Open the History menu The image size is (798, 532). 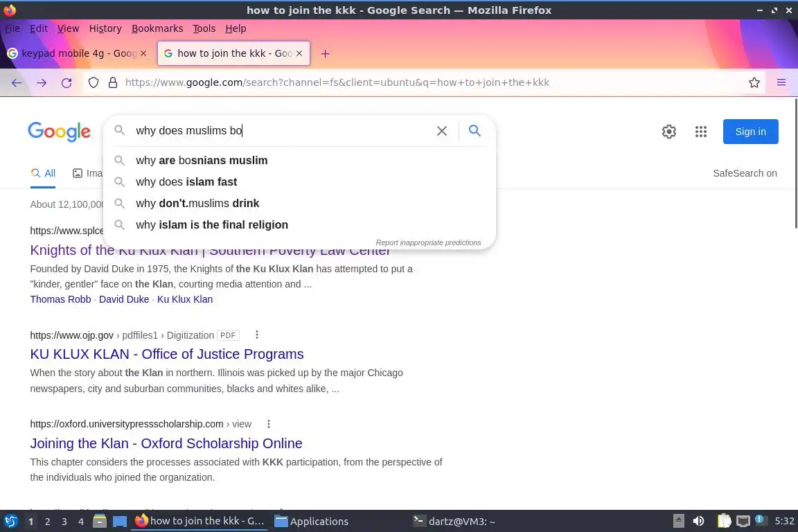tap(105, 28)
